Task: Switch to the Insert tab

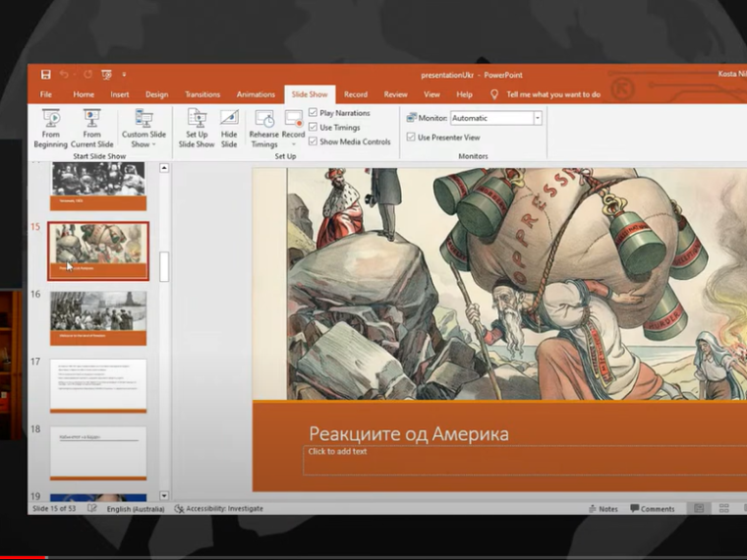Action: pyautogui.click(x=120, y=94)
